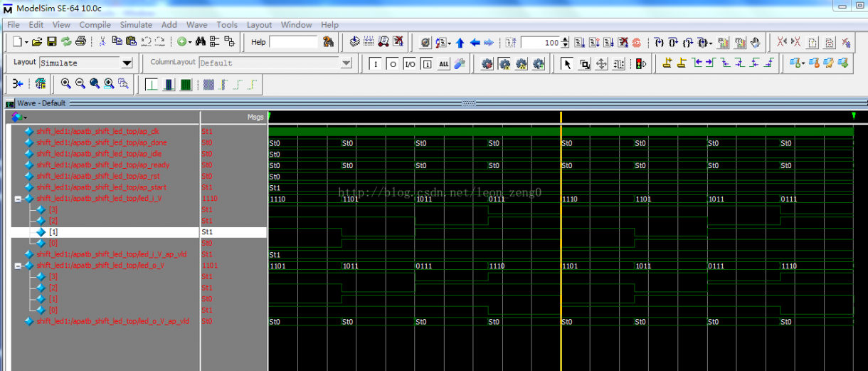Click the blue up arrow icon
Image resolution: width=868 pixels, height=371 pixels.
click(460, 43)
